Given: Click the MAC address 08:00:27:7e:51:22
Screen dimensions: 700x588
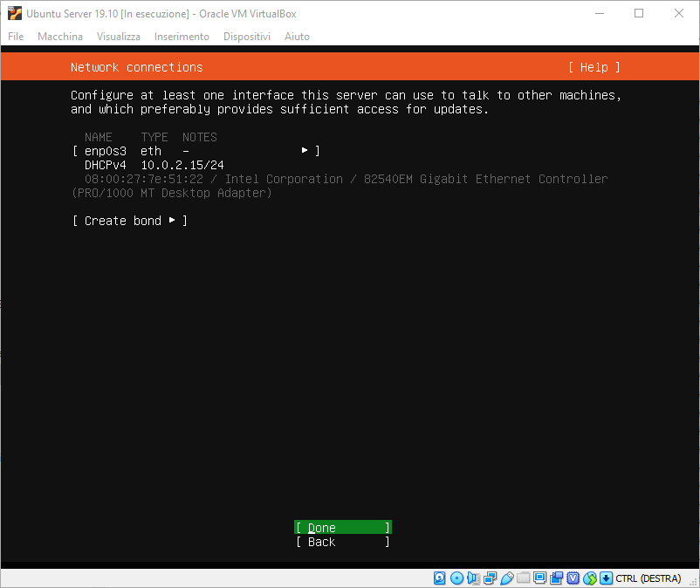Looking at the screenshot, I should point(144,179).
